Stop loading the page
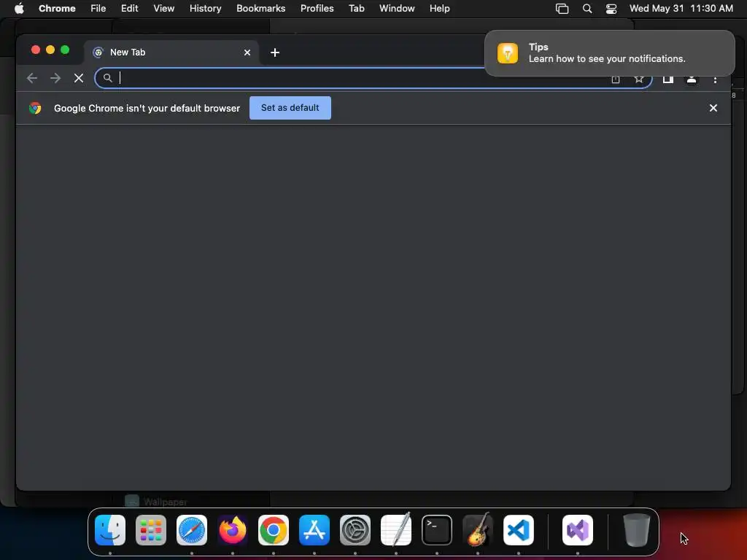This screenshot has height=560, width=747. [79, 78]
